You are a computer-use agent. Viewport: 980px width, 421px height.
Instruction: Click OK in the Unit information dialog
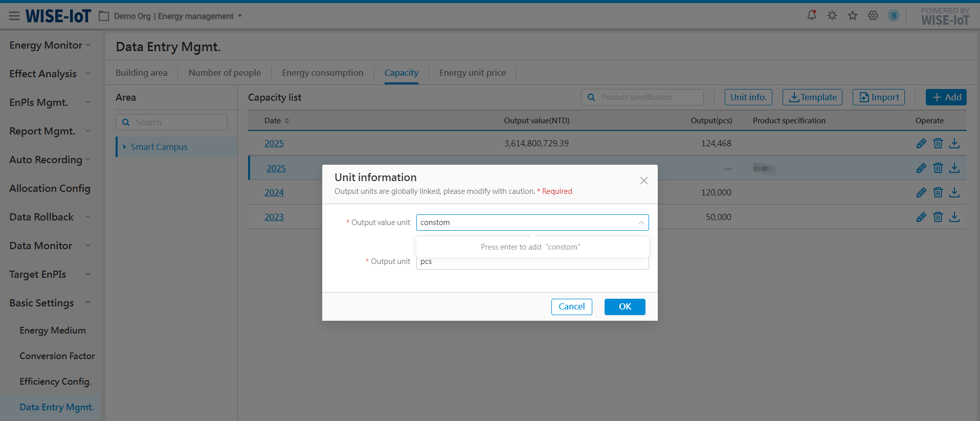625,306
